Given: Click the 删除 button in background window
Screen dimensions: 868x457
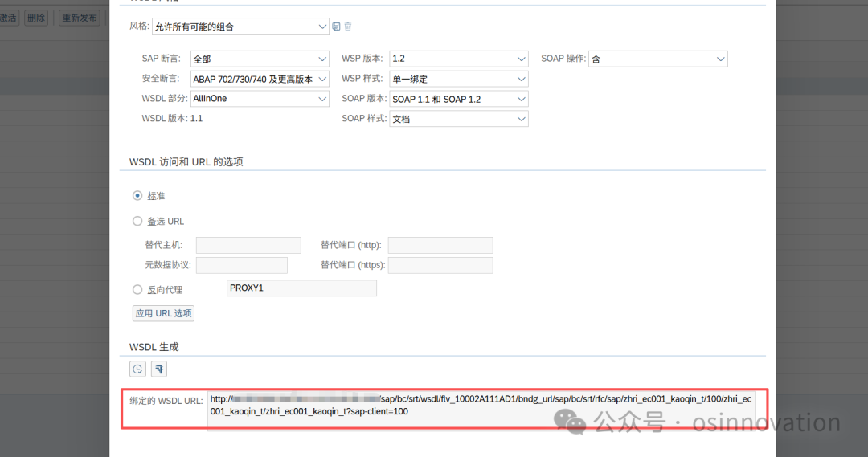Looking at the screenshot, I should [36, 18].
